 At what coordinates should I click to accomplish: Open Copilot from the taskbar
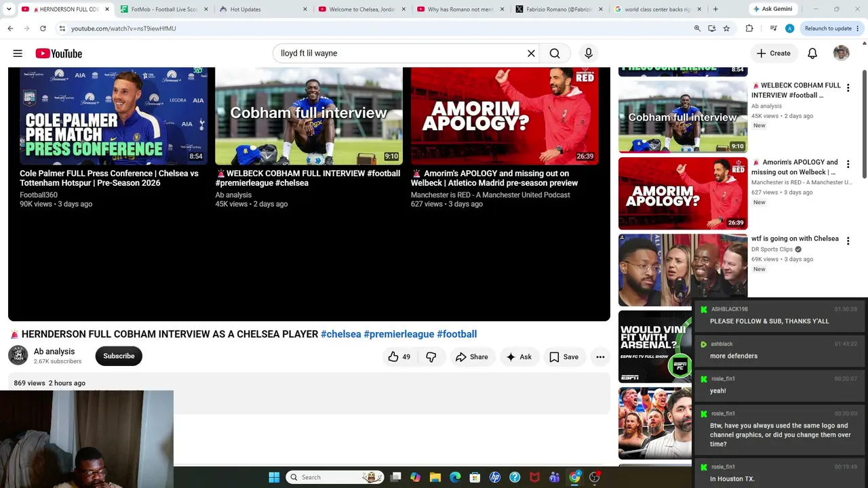(415, 477)
